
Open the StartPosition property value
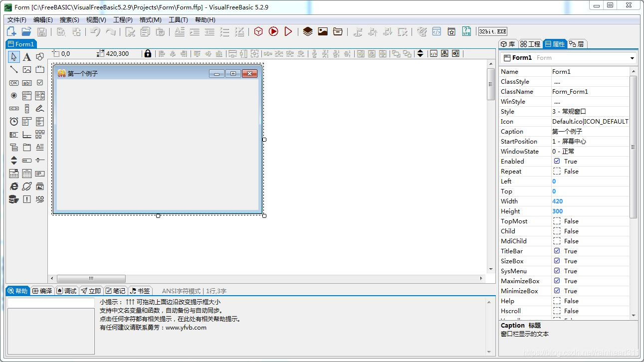(590, 141)
